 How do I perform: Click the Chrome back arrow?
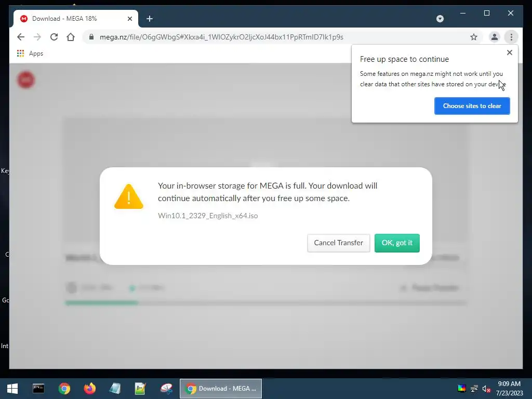[x=21, y=37]
